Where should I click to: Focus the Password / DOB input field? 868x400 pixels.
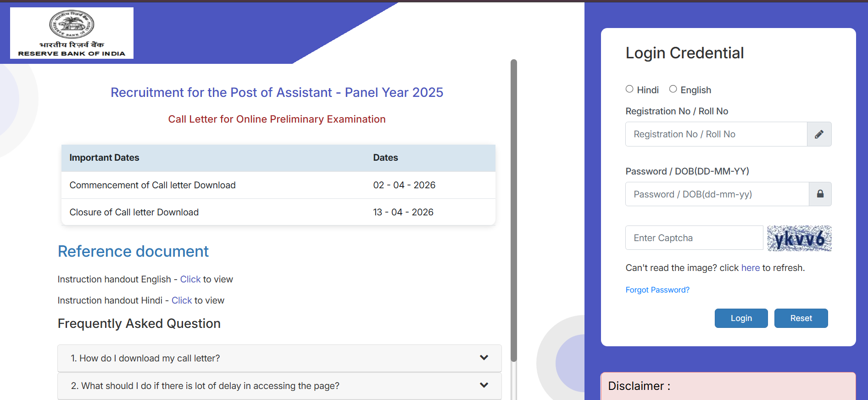click(x=717, y=194)
